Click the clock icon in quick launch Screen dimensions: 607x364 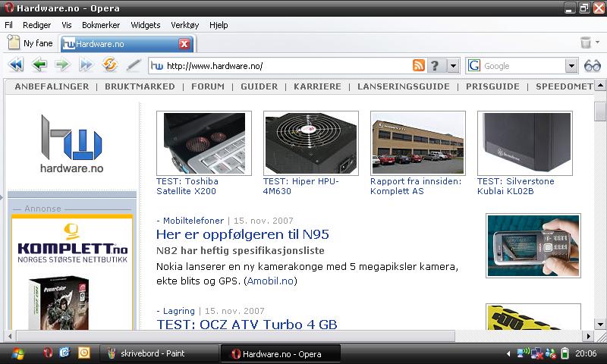point(83,353)
